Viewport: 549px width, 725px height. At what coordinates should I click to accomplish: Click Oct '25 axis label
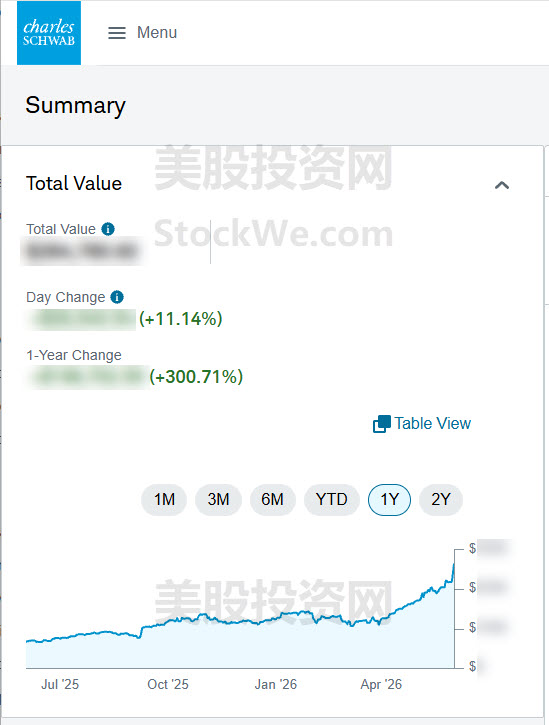point(168,684)
